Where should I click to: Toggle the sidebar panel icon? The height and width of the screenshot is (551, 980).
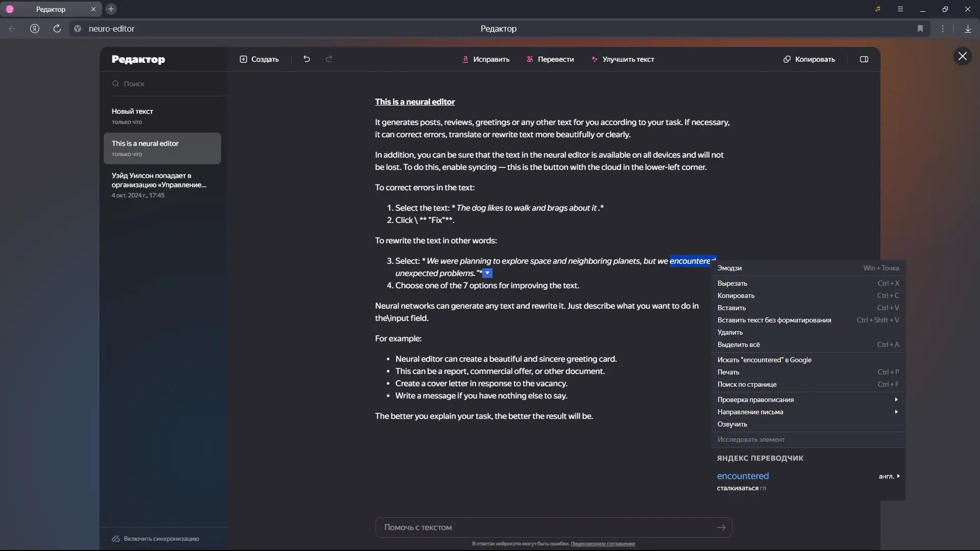coord(864,59)
